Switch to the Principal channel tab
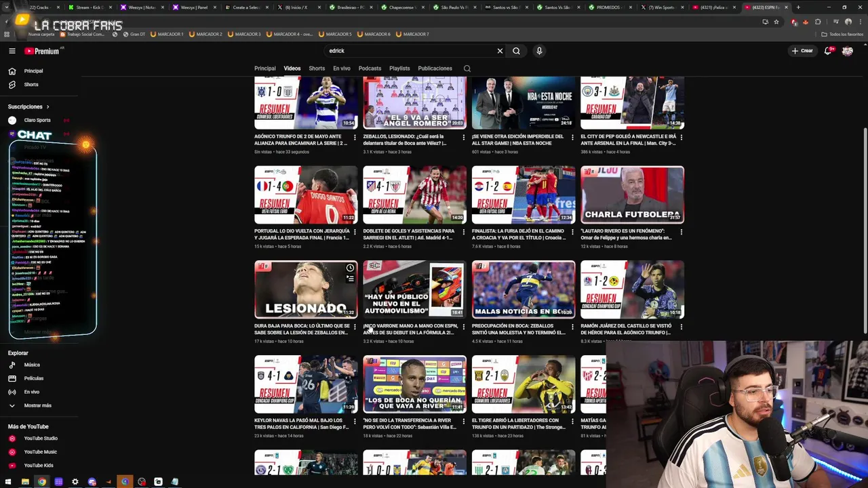Screen dimensions: 868x488 [x=264, y=68]
